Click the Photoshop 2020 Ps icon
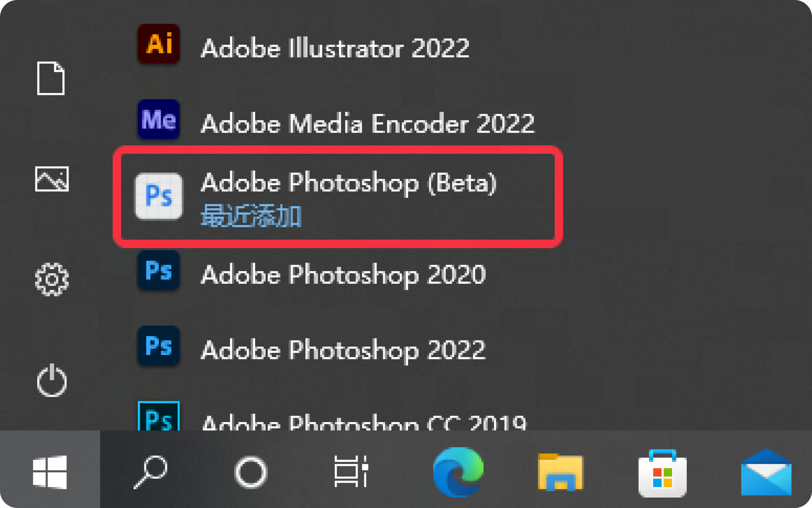The width and height of the screenshot is (812, 508). point(158,271)
